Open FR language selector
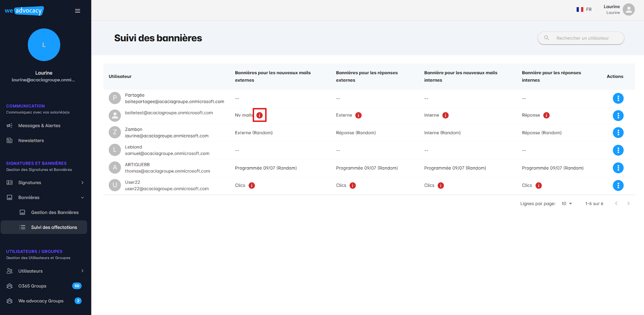This screenshot has width=644, height=315. [x=584, y=9]
